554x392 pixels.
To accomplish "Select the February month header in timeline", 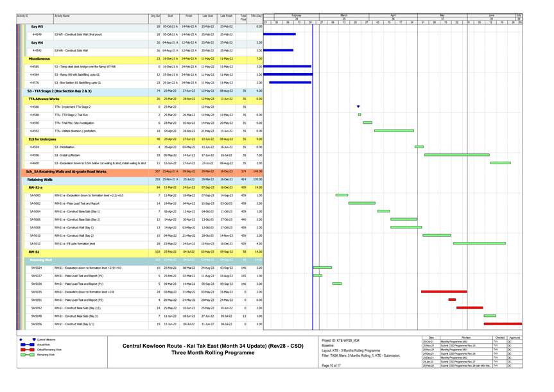I will point(296,14).
